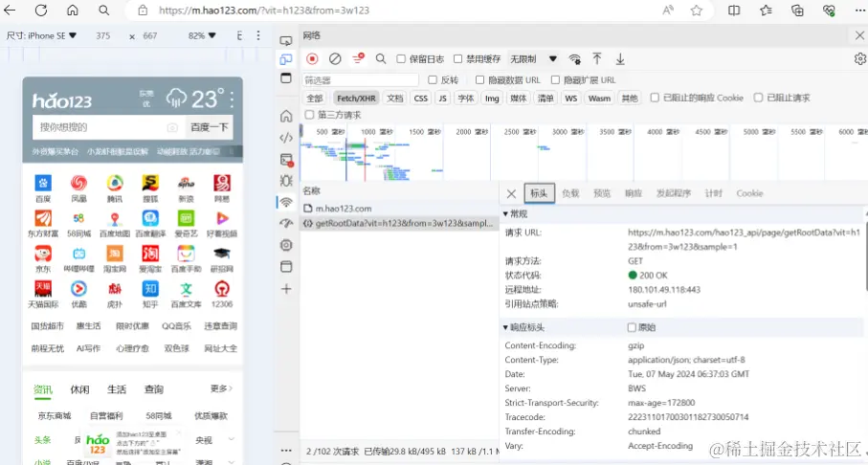Screen dimensions: 868x465
Task: Open Welcome home tool in DevTools sidebar
Action: click(x=286, y=116)
